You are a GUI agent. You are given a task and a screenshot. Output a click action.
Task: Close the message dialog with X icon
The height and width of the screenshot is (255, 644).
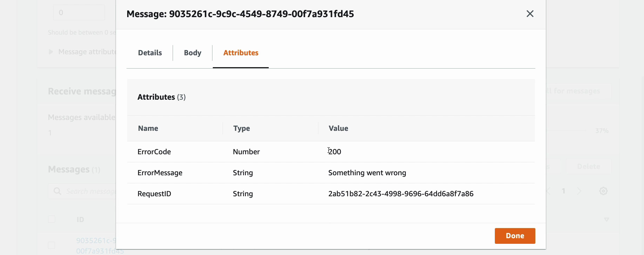530,14
